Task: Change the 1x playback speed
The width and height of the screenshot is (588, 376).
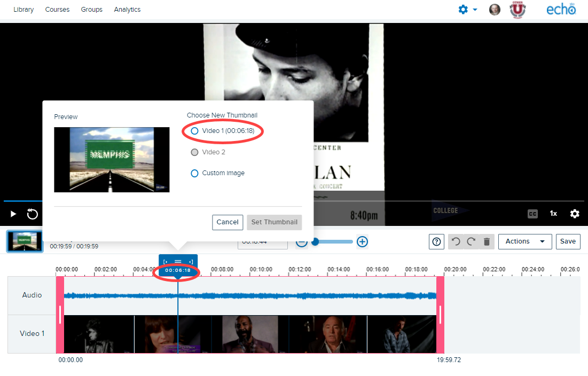Action: point(553,214)
